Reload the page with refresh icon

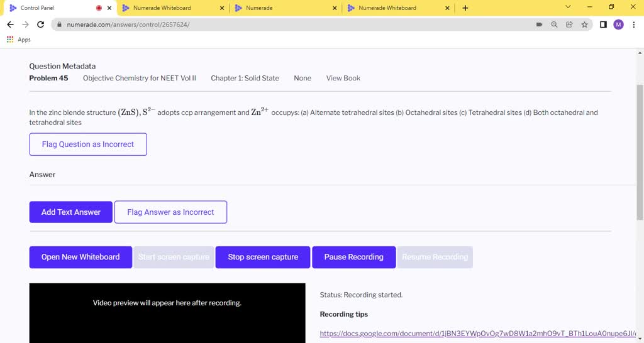(x=41, y=24)
